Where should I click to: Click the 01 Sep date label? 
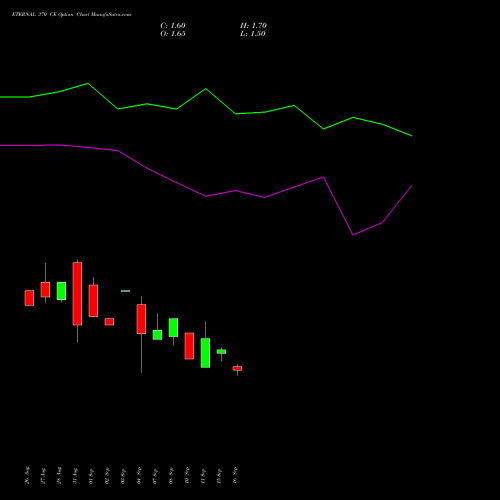click(91, 475)
